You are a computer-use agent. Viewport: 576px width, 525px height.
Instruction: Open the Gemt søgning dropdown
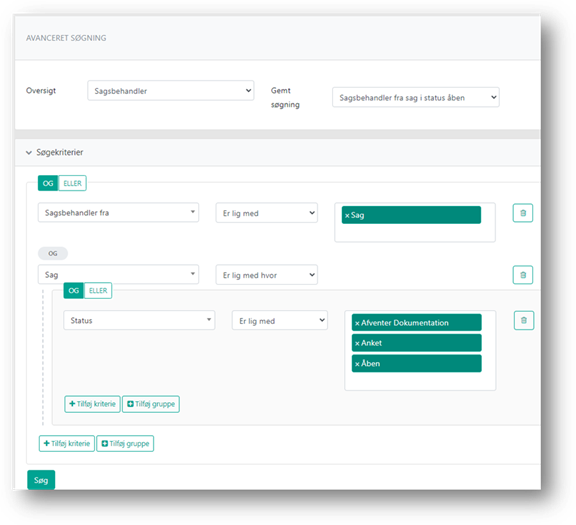coord(415,97)
